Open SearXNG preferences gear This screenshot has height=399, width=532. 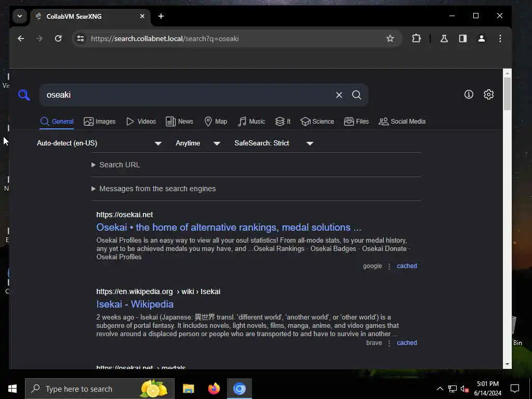(488, 95)
